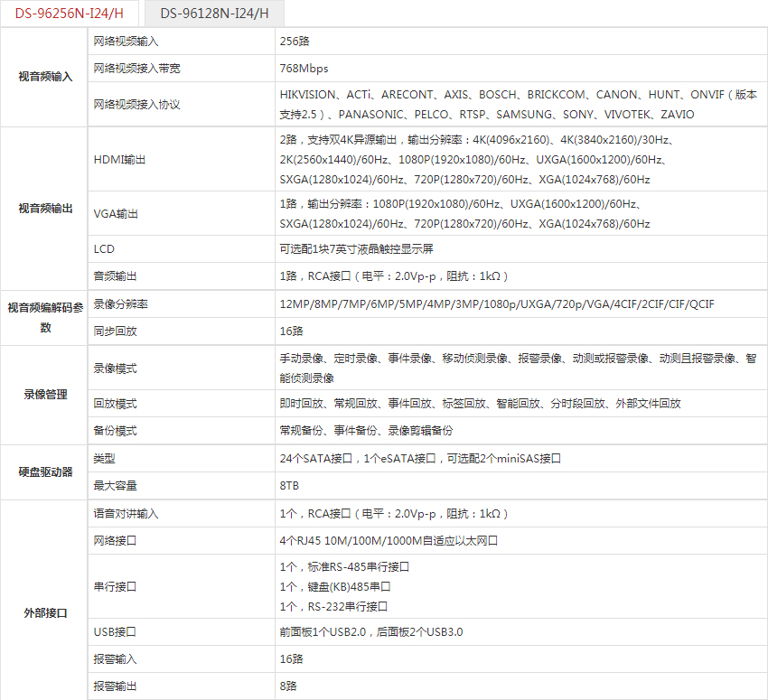Click the 同步回放 row label
The width and height of the screenshot is (768, 700).
point(115,331)
